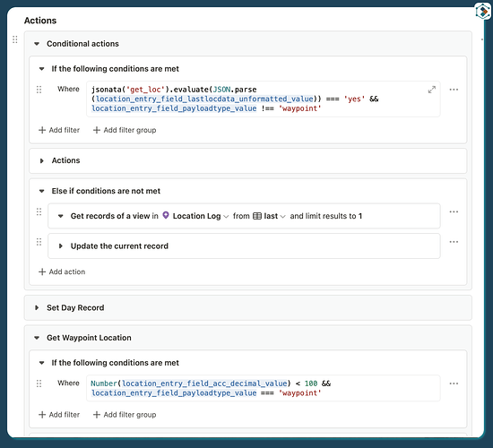This screenshot has width=493, height=448.
Task: Click Add filter under the jsonata condition
Action: [59, 130]
